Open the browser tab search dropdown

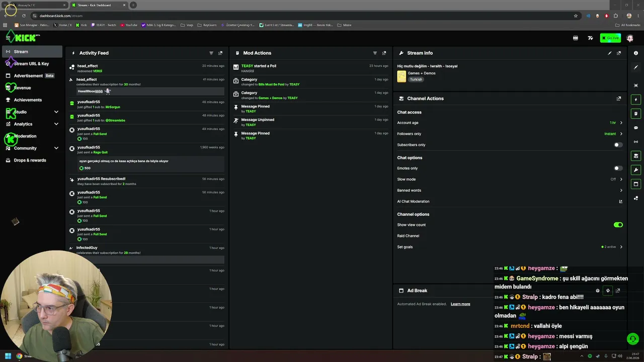click(x=5, y=5)
